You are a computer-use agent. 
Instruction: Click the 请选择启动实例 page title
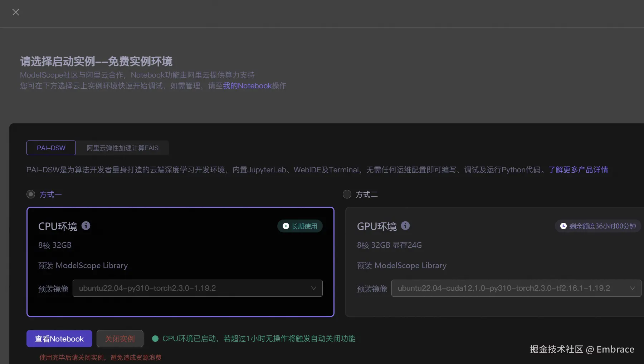tap(96, 62)
